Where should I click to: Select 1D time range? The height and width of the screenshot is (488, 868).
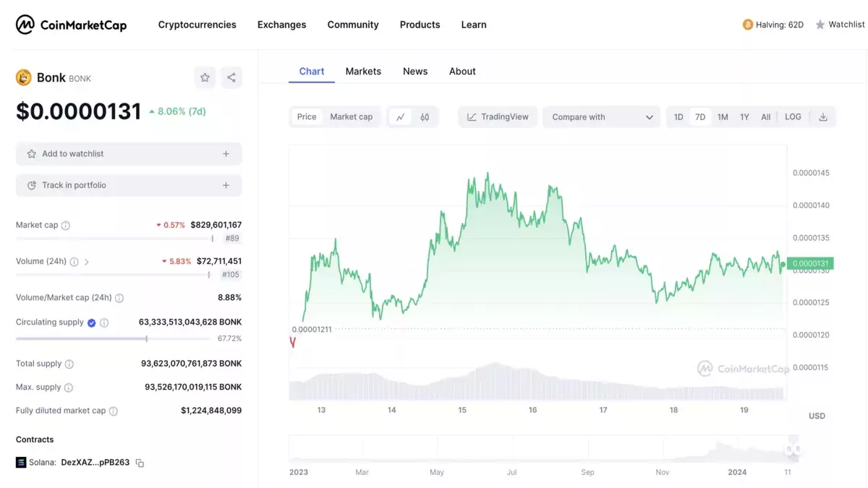point(678,117)
